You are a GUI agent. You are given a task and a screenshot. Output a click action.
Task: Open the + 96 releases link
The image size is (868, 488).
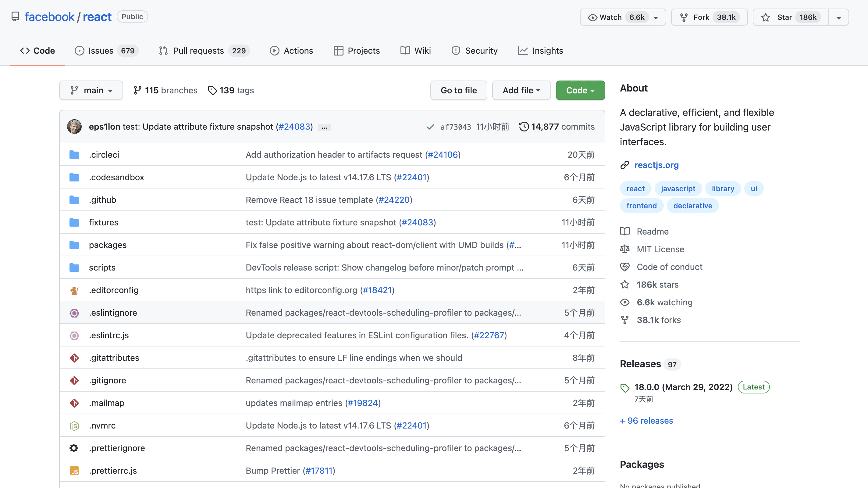[646, 421]
